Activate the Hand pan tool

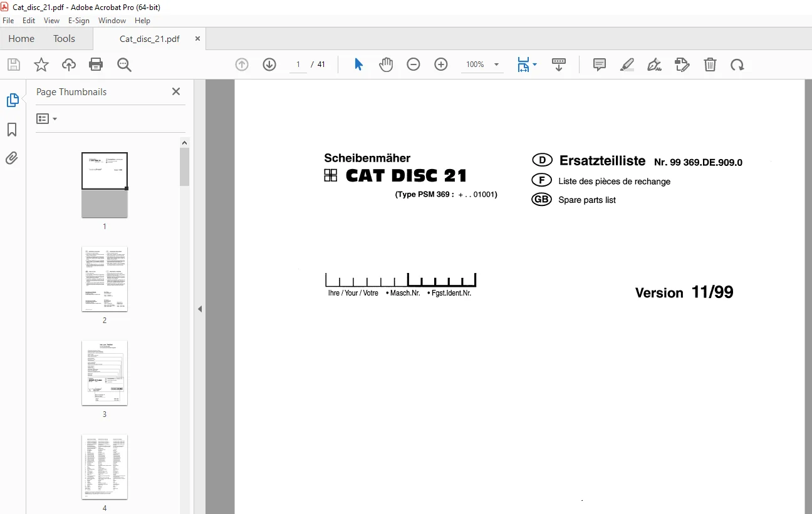[x=386, y=64]
